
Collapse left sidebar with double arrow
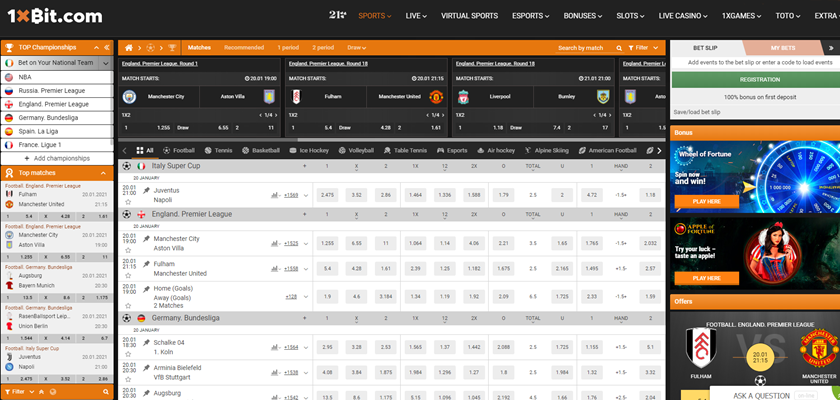coord(107,47)
